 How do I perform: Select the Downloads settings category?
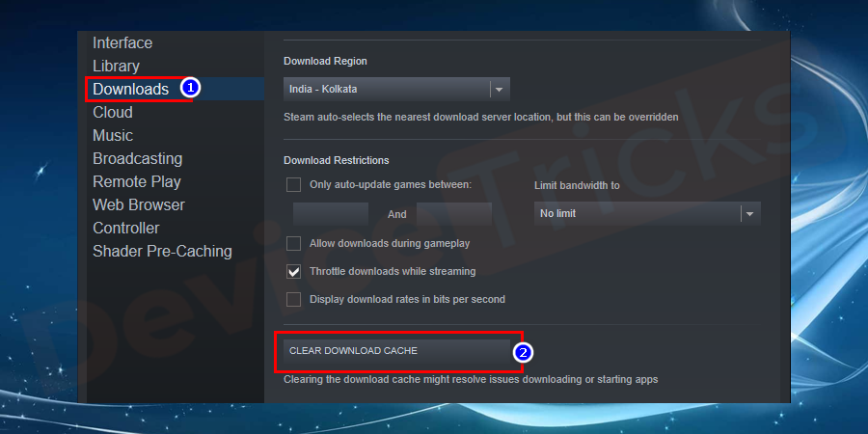[130, 89]
